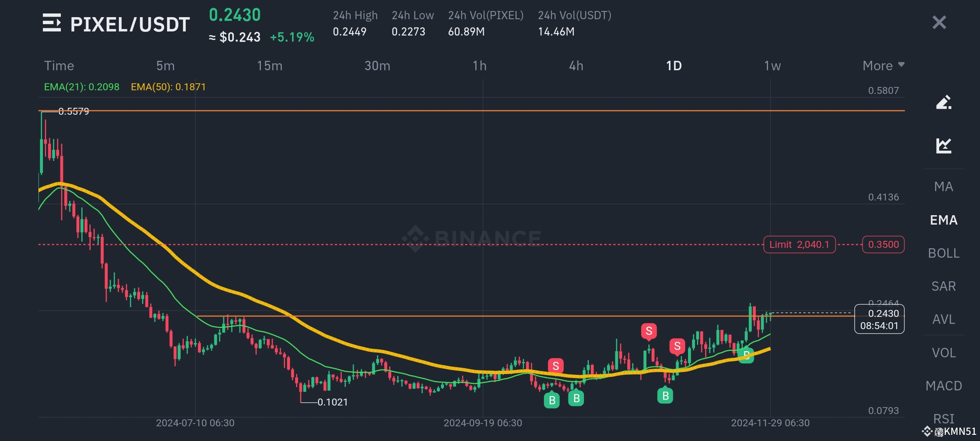
Task: Click the green B buy marker near 2024-09-19
Action: click(x=552, y=400)
